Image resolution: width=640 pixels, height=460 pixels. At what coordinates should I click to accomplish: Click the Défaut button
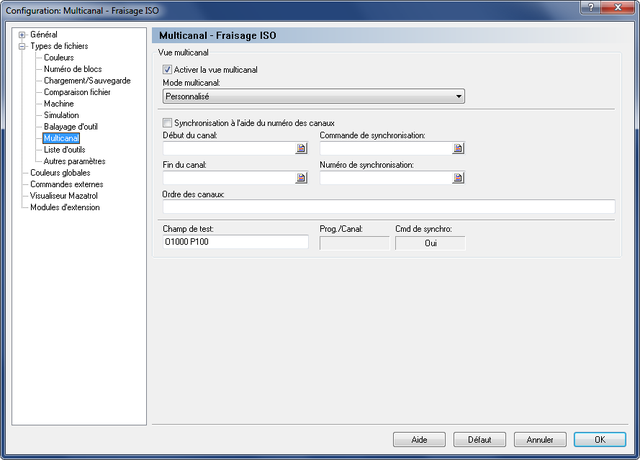pos(480,440)
